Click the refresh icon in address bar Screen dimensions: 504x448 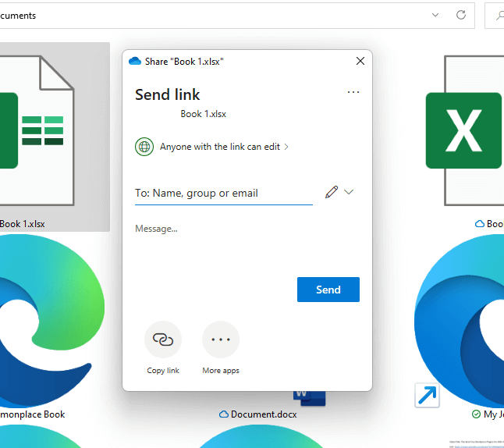[x=461, y=15]
